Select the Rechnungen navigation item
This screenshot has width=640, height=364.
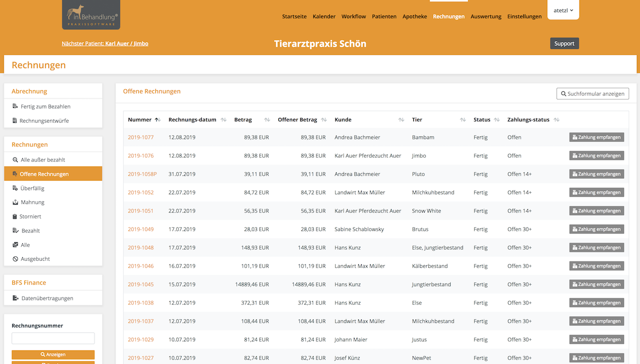(449, 16)
